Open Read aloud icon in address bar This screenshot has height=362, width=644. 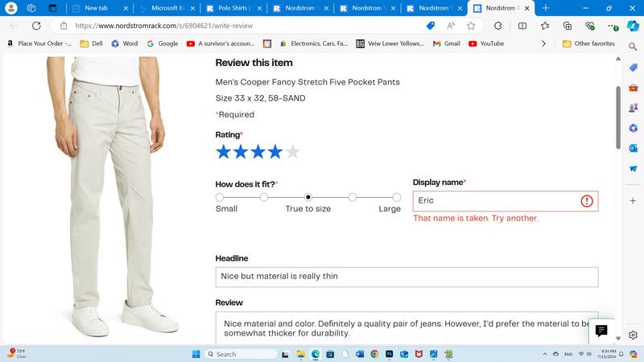[451, 26]
